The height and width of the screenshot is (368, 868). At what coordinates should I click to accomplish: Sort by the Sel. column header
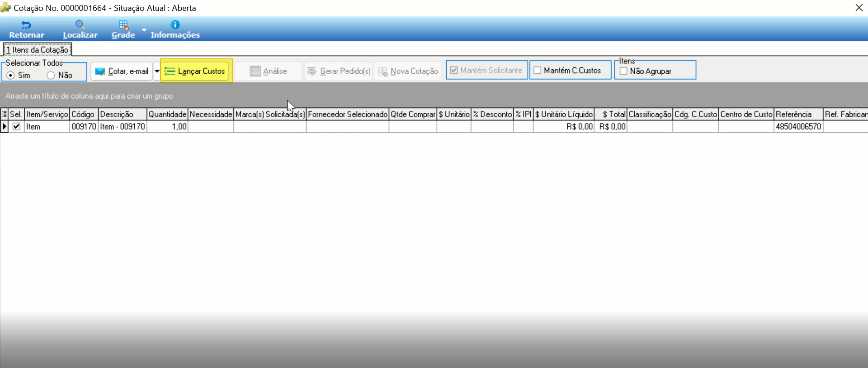pyautogui.click(x=16, y=114)
